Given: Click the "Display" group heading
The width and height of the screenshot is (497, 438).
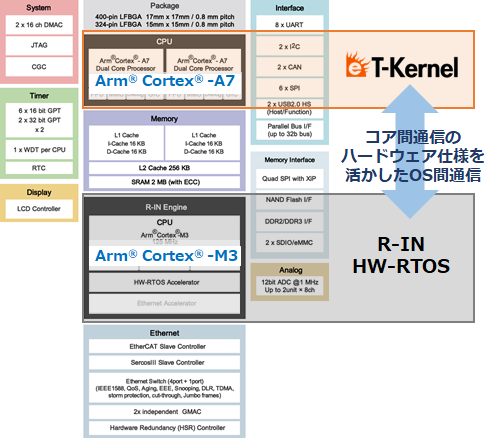Looking at the screenshot, I should [39, 192].
